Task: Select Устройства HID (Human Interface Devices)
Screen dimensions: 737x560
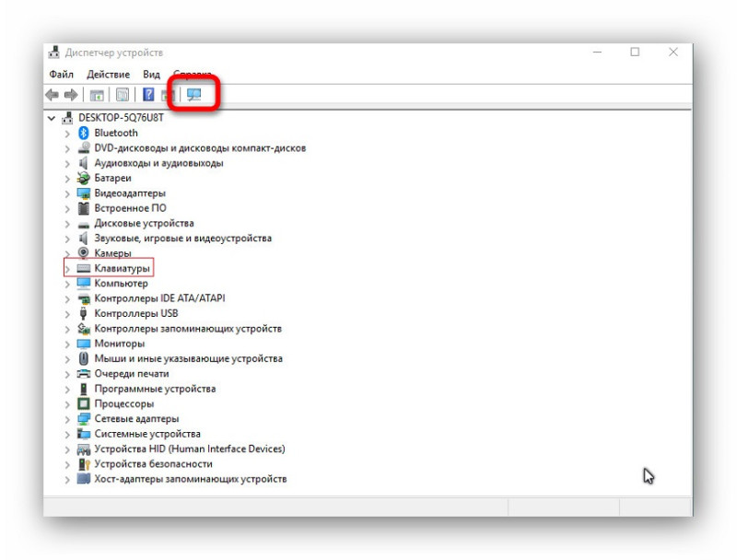Action: pos(190,449)
